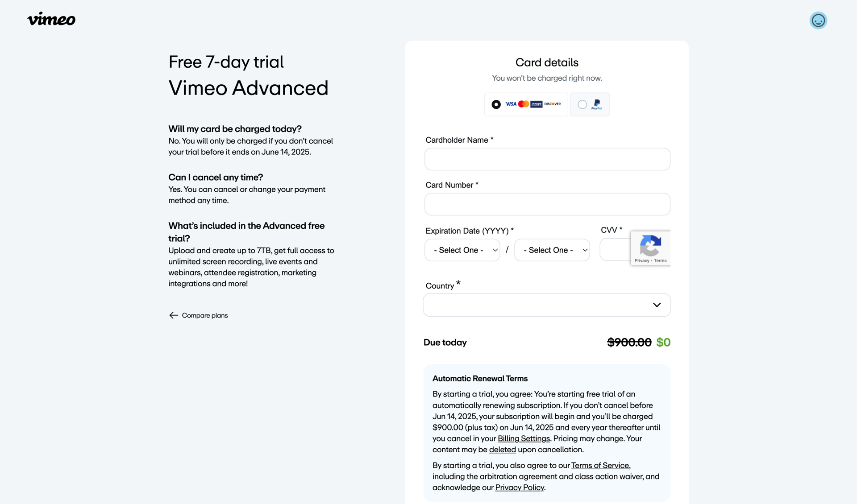This screenshot has width=857, height=504.
Task: Open the expiration year dropdown
Action: coord(552,250)
